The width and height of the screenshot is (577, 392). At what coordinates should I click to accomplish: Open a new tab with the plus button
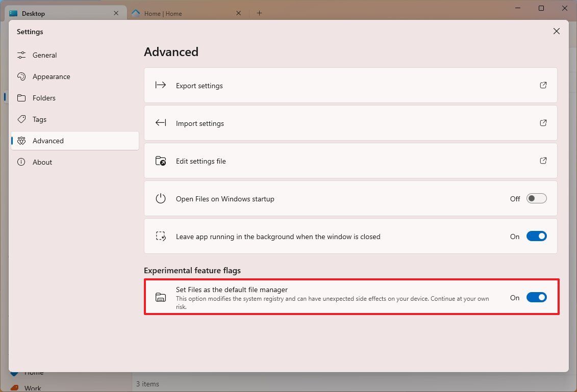coord(259,13)
